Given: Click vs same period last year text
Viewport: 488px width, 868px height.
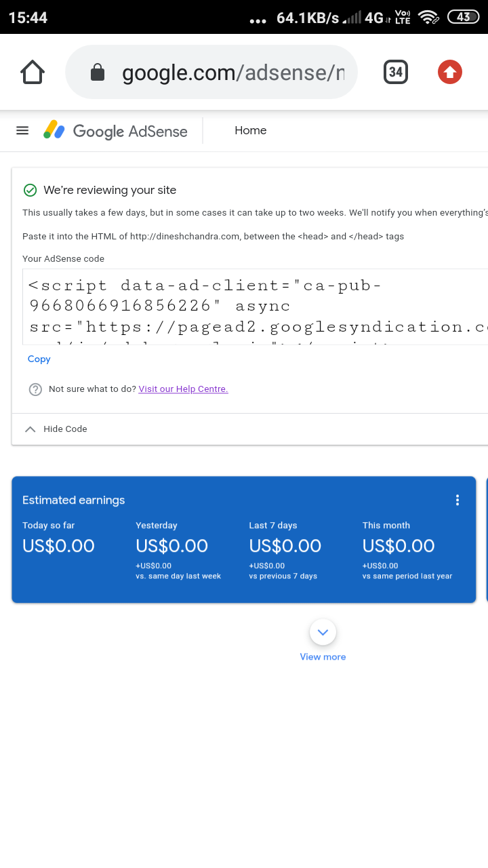Looking at the screenshot, I should point(407,576).
